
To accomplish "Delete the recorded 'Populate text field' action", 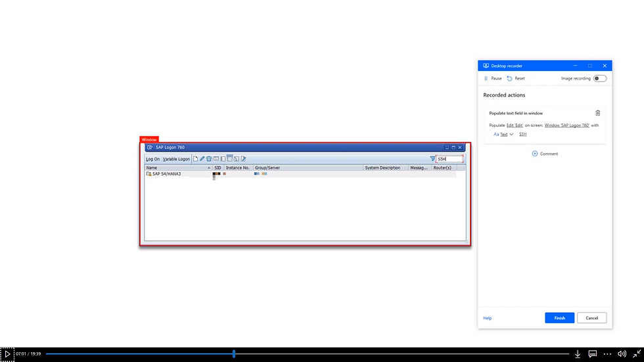I will point(597,113).
